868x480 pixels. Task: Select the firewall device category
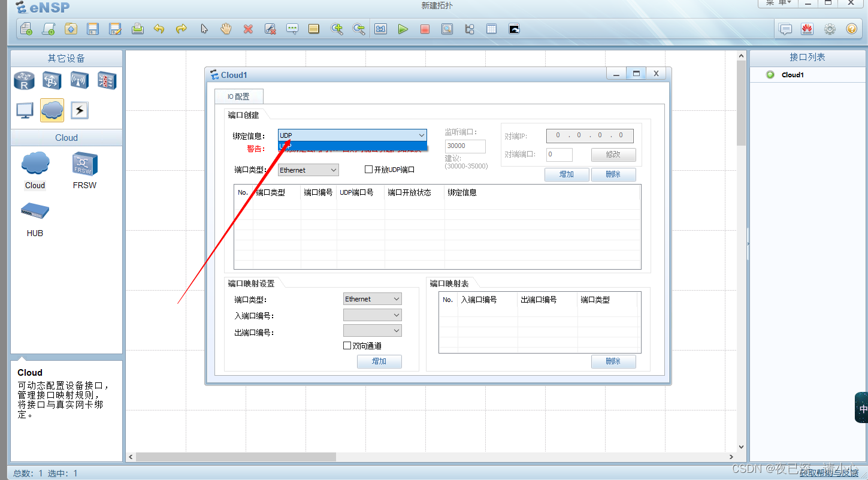[107, 80]
